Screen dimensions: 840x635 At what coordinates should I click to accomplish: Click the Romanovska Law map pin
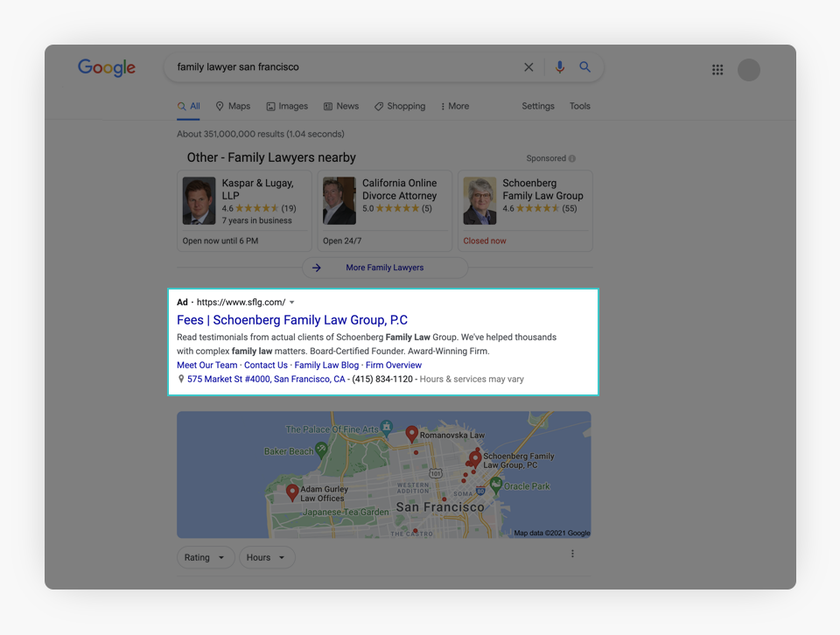coord(412,433)
